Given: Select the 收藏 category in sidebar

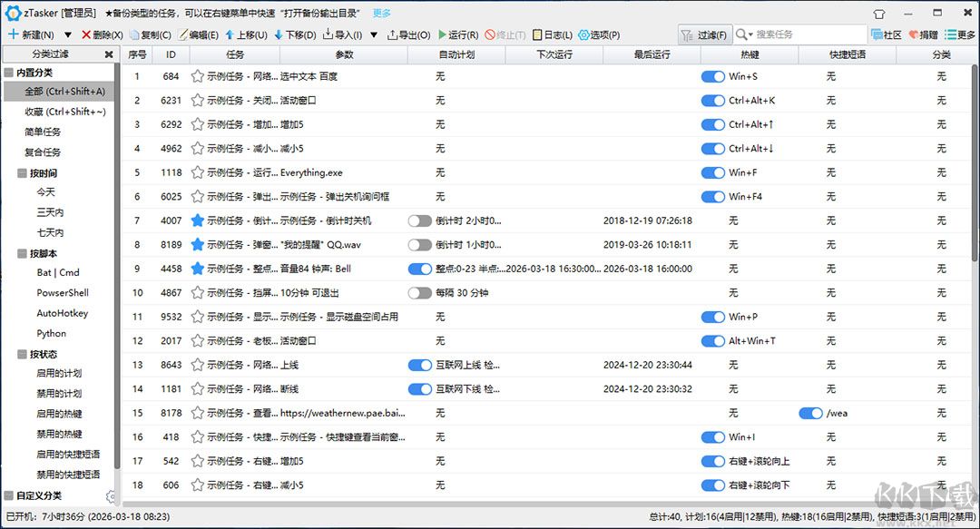Looking at the screenshot, I should [65, 112].
